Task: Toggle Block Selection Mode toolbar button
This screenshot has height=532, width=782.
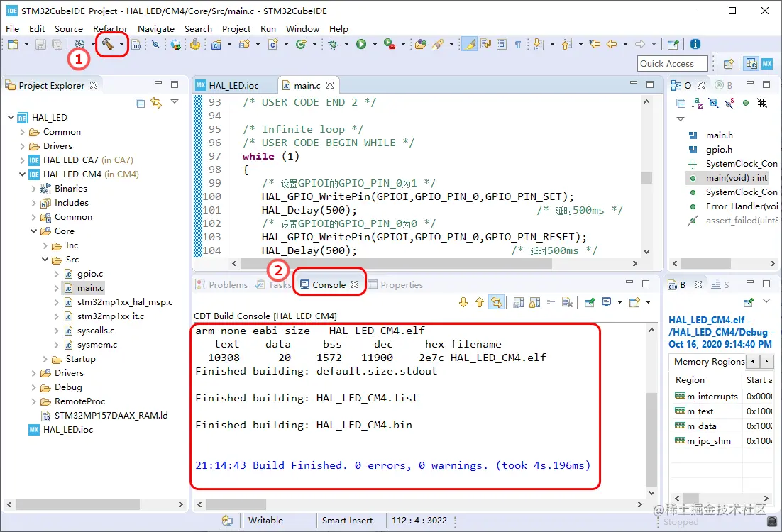Action: pos(502,45)
